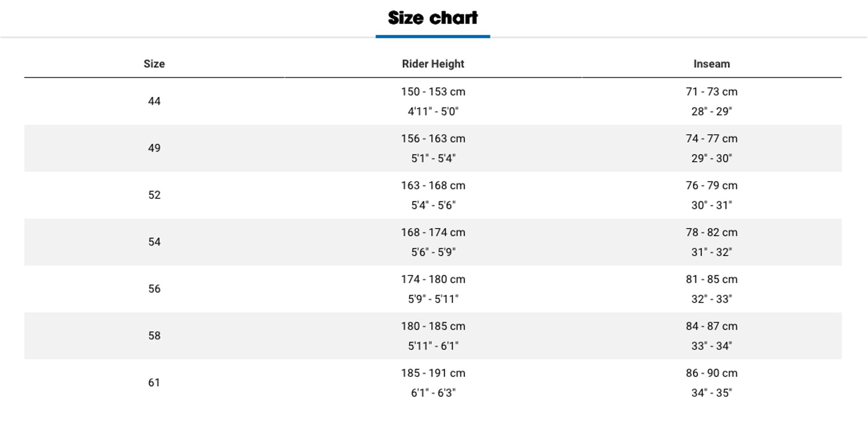The width and height of the screenshot is (868, 438).
Task: Select the size 44 row cell
Action: click(x=154, y=101)
